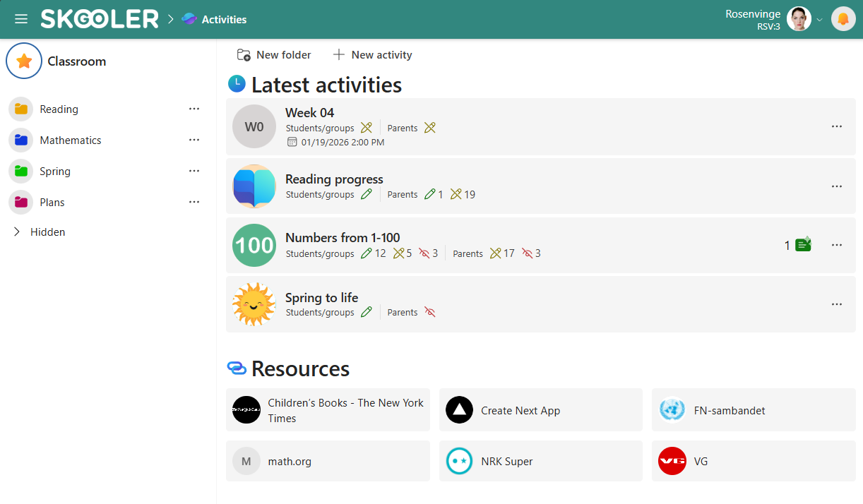This screenshot has width=863, height=504.
Task: Expand the user account dropdown arrow
Action: [820, 20]
